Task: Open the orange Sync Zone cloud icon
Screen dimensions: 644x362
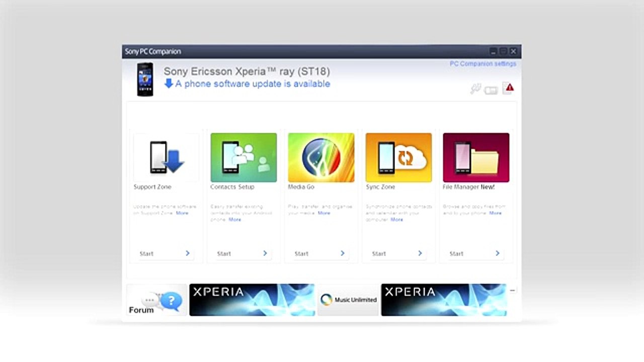Action: tap(398, 157)
